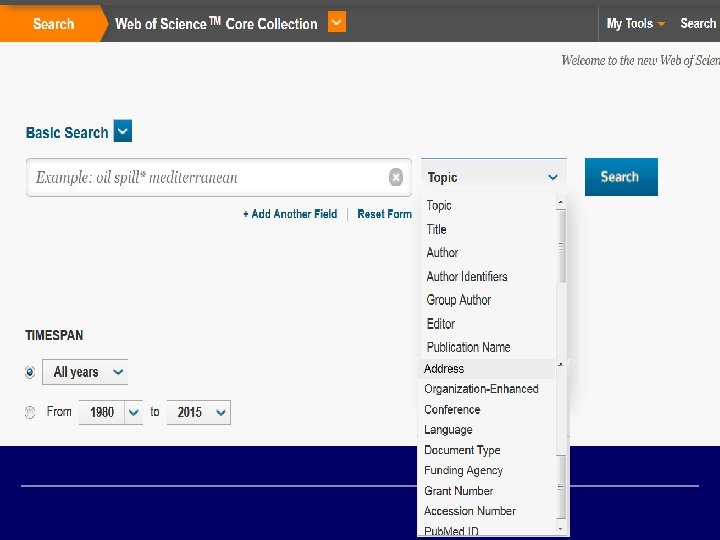The image size is (720, 540).
Task: Clear the search field with the X icon
Action: (x=396, y=177)
